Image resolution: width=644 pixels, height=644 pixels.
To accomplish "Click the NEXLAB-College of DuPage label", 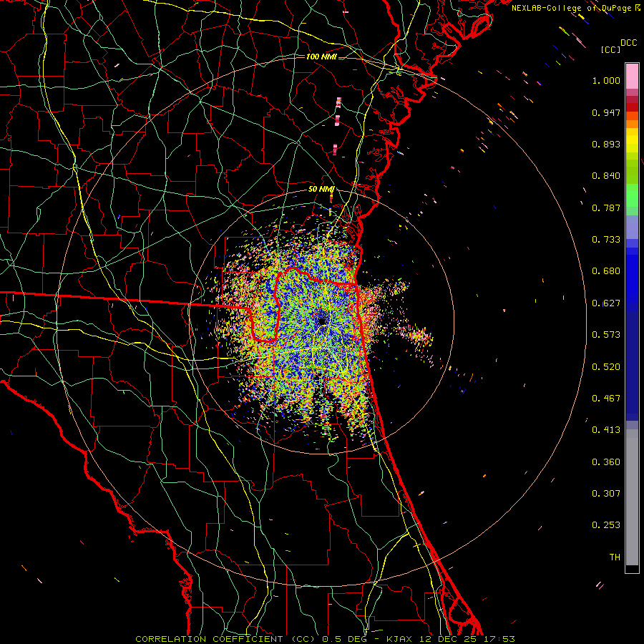I will pyautogui.click(x=571, y=8).
